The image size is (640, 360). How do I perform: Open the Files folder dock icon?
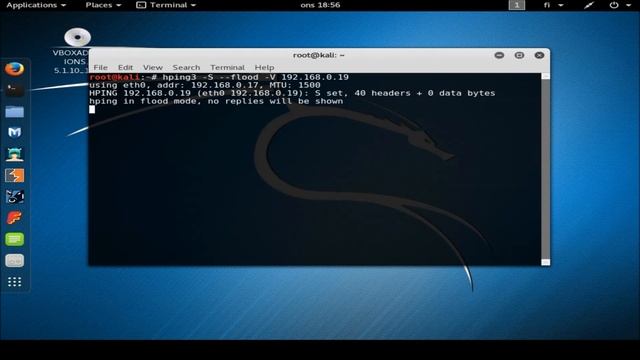click(x=14, y=111)
